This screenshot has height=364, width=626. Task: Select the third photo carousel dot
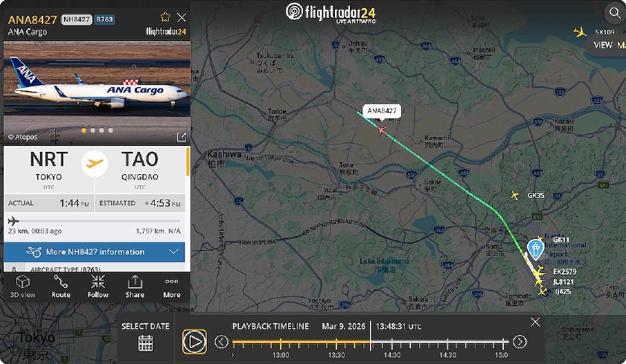point(101,130)
